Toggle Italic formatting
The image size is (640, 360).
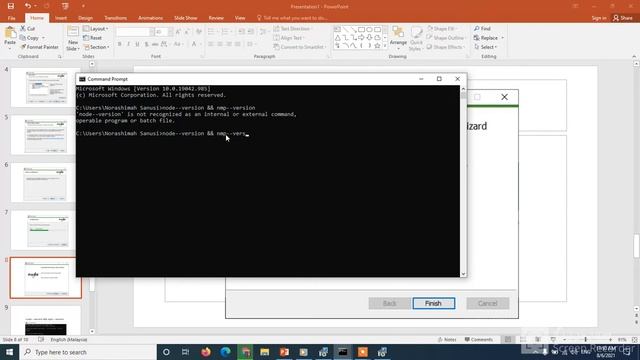[128, 44]
